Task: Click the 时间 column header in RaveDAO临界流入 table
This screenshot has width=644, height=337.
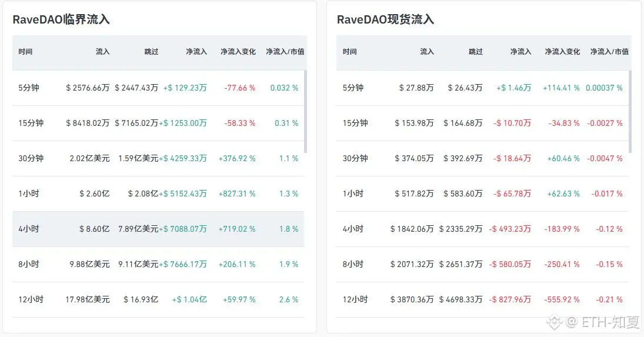Action: tap(25, 52)
